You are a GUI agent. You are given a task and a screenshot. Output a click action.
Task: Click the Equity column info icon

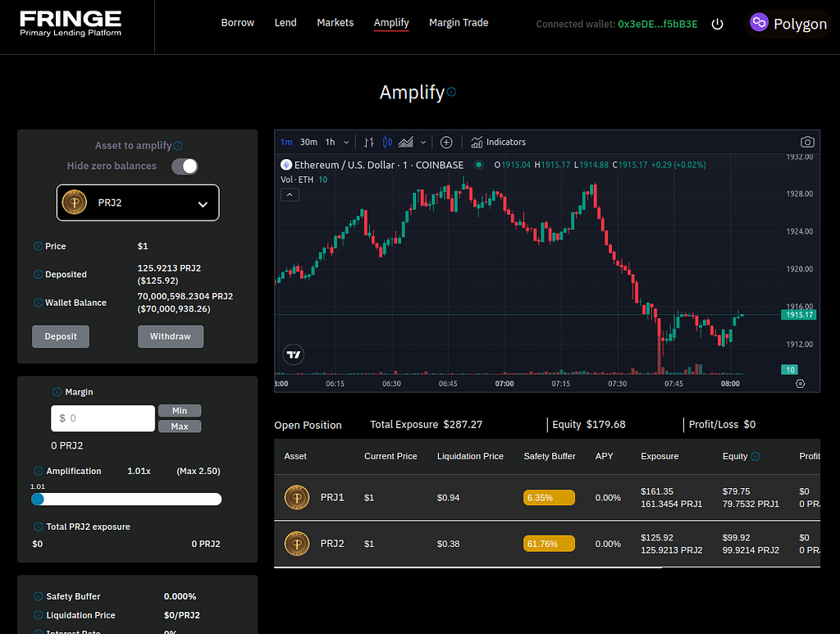[756, 456]
